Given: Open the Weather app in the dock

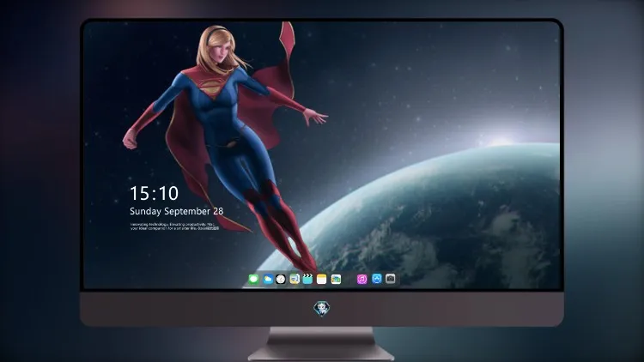Looking at the screenshot, I should [x=268, y=280].
